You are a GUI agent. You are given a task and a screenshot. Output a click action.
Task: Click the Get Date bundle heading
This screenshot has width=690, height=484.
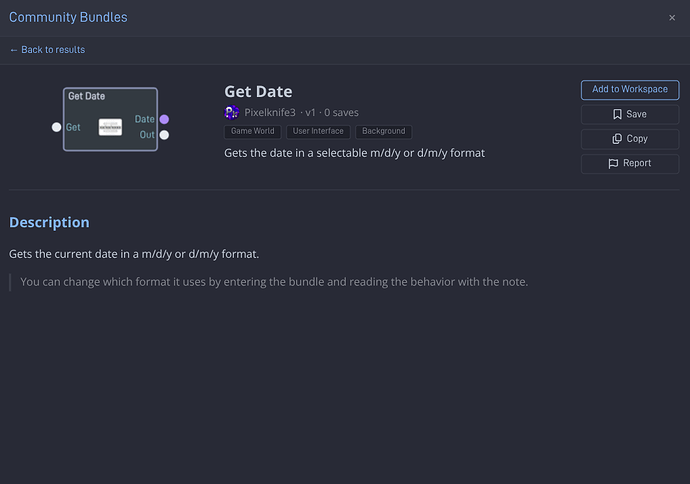258,92
